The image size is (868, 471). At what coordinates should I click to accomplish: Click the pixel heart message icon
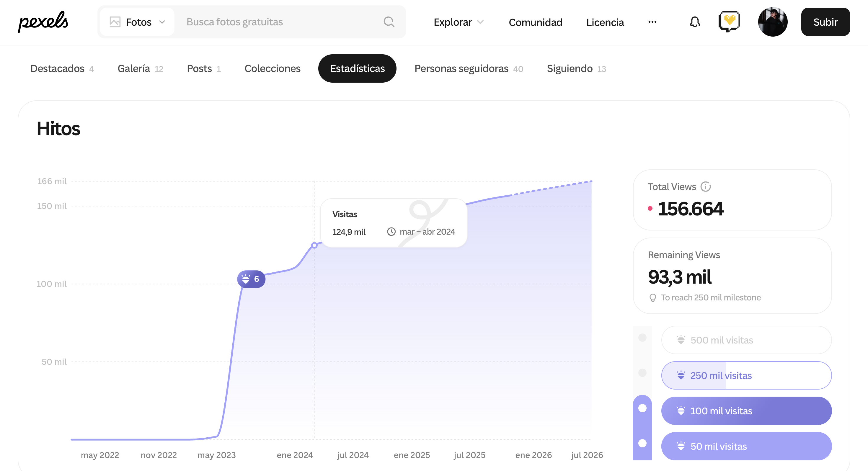[x=729, y=22]
